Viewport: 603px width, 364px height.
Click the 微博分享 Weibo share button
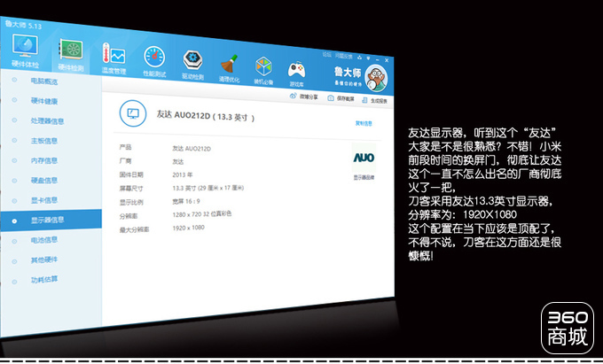click(x=304, y=97)
